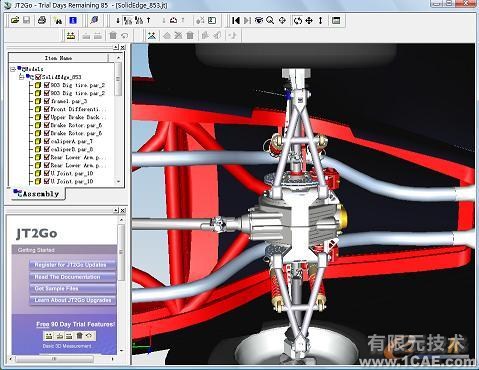The image size is (479, 370).
Task: Uncheck the first U Joint.par_10 checkbox
Action: point(47,173)
